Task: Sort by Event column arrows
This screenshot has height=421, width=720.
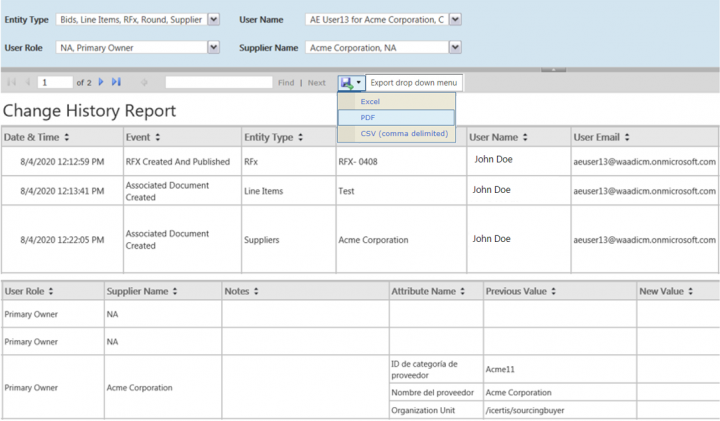Action: tap(157, 137)
